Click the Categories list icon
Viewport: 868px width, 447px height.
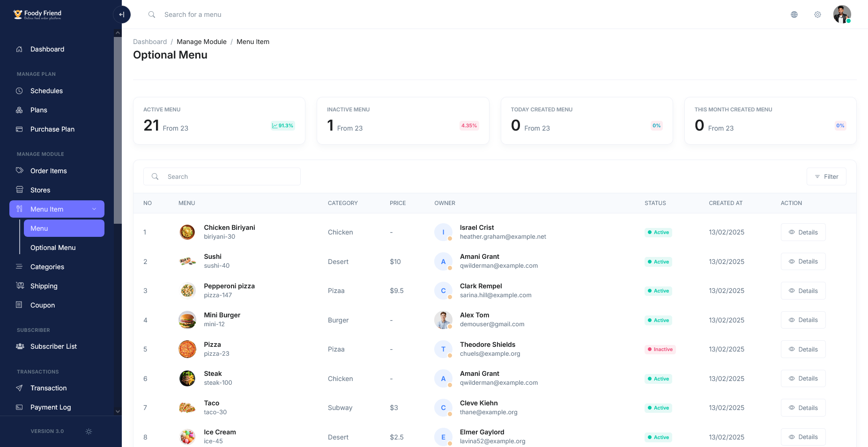[19, 267]
